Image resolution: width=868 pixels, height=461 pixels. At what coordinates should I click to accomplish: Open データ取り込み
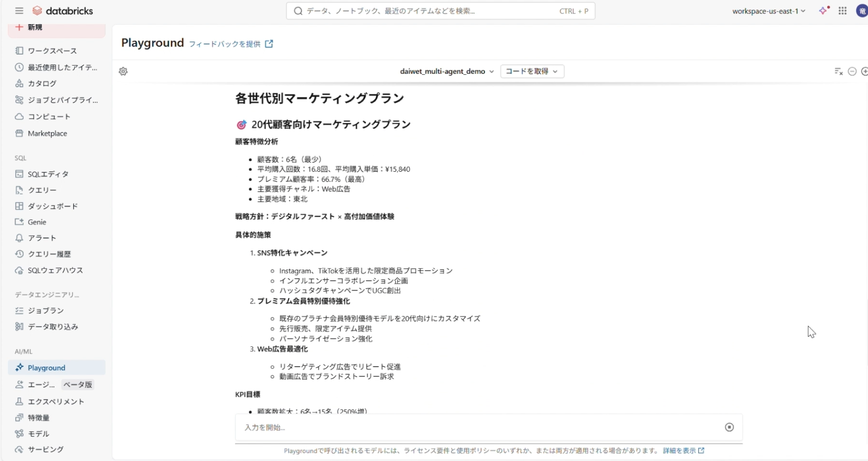point(53,327)
